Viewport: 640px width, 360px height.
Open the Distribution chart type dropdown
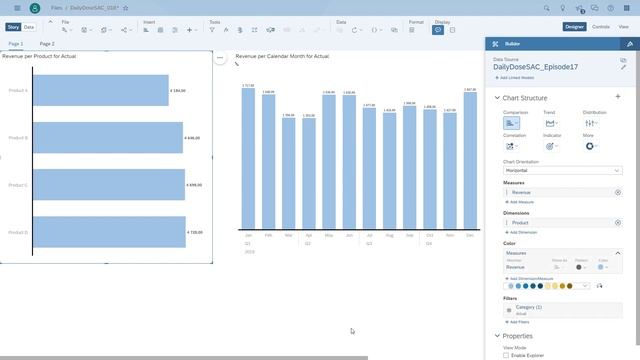(591, 123)
